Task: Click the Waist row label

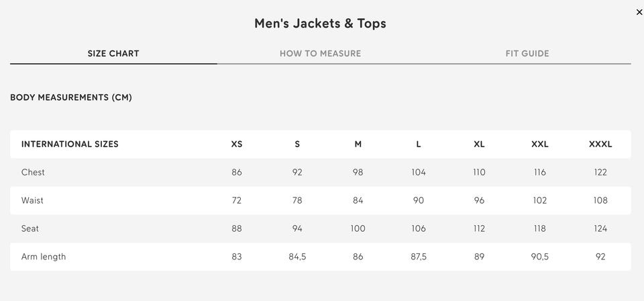Action: click(32, 201)
